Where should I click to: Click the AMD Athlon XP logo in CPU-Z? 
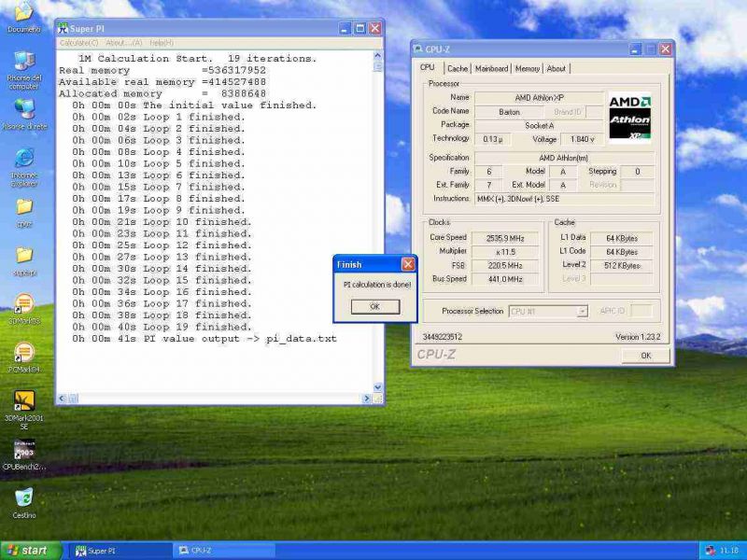tap(629, 119)
